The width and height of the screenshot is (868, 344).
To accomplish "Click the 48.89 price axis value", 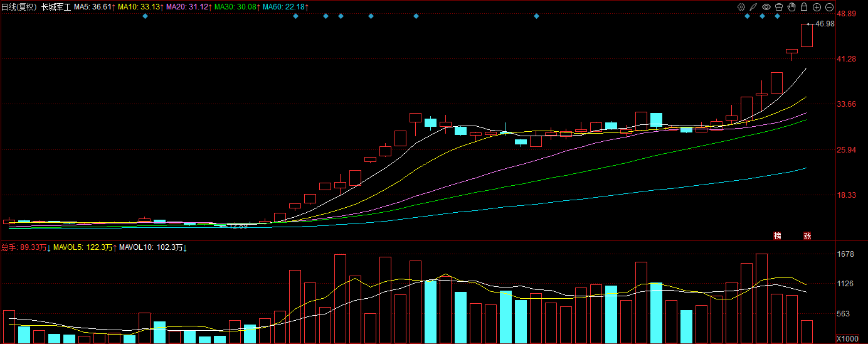I will coord(847,13).
